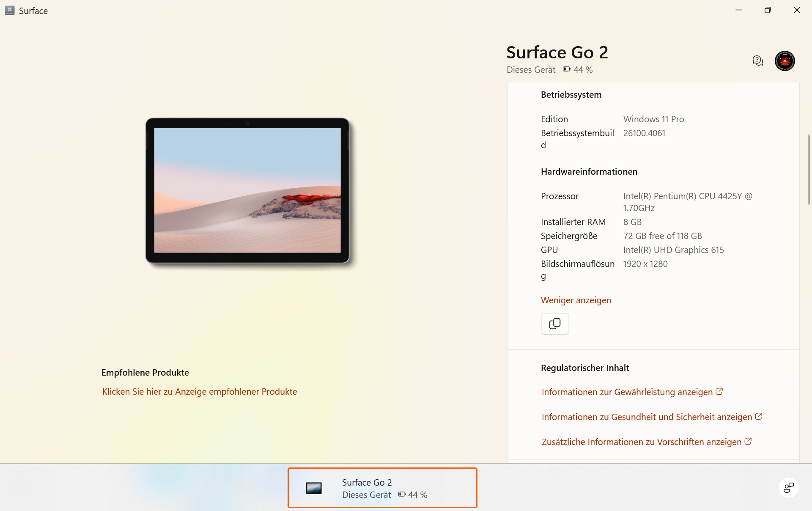Open the user profile avatar
This screenshot has height=511, width=812.
(785, 61)
